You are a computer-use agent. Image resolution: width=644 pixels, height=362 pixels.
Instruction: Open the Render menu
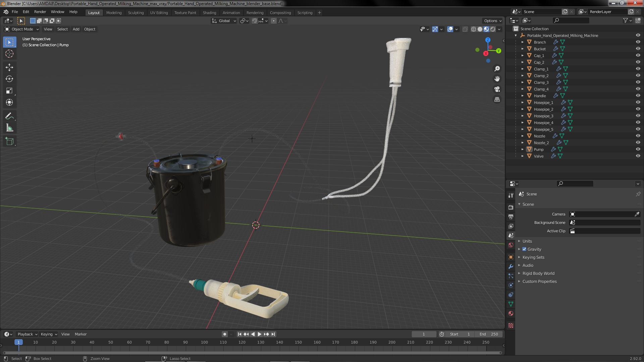coord(40,12)
